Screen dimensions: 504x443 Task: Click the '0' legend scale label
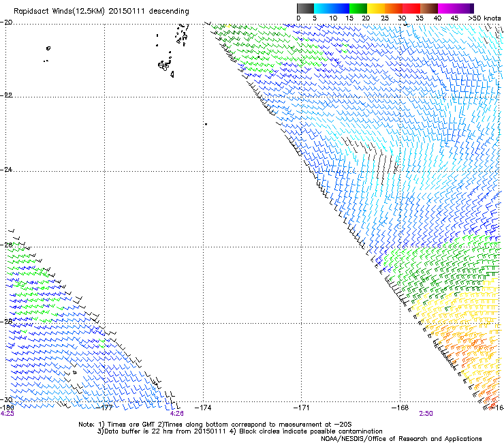tap(298, 18)
